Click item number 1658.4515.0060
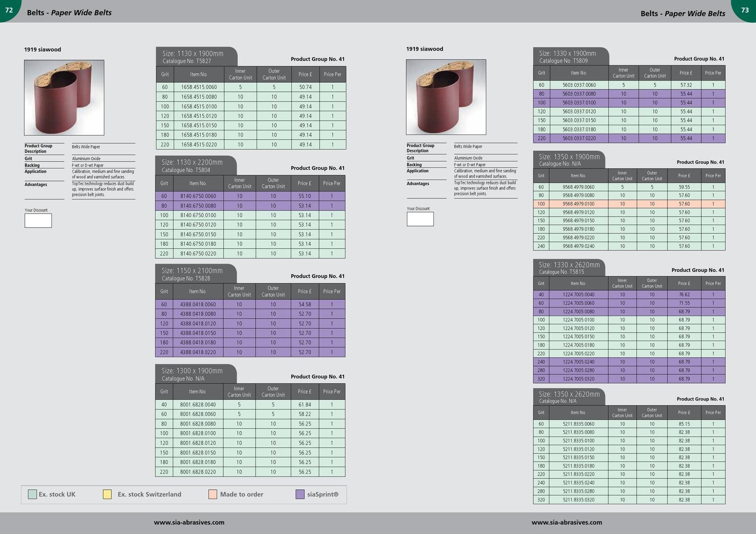 point(199,87)
